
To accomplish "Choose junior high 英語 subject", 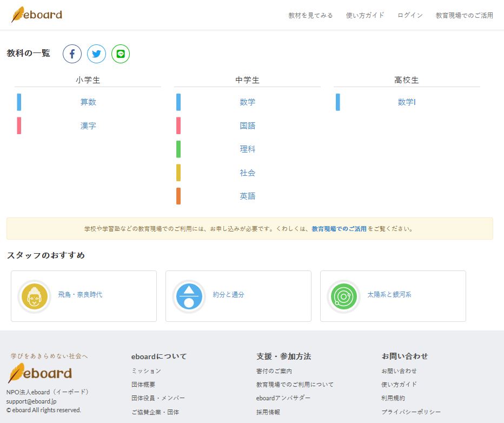I will 248,196.
